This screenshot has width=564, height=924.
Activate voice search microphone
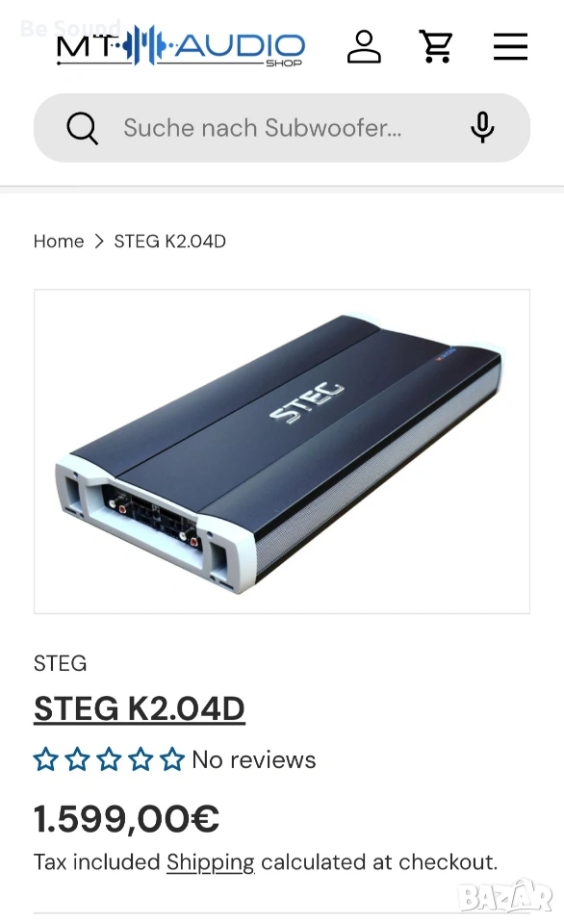[482, 127]
